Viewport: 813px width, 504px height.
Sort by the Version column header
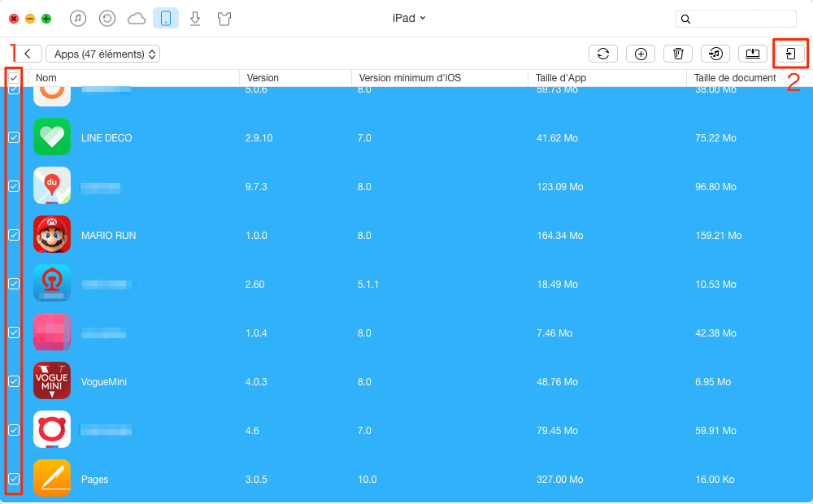coord(295,78)
